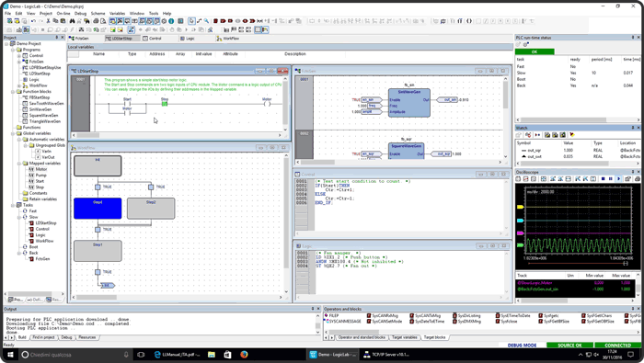Click the first oscilloscope toolbar icon
Image resolution: width=644 pixels, height=363 pixels.
[x=518, y=179]
